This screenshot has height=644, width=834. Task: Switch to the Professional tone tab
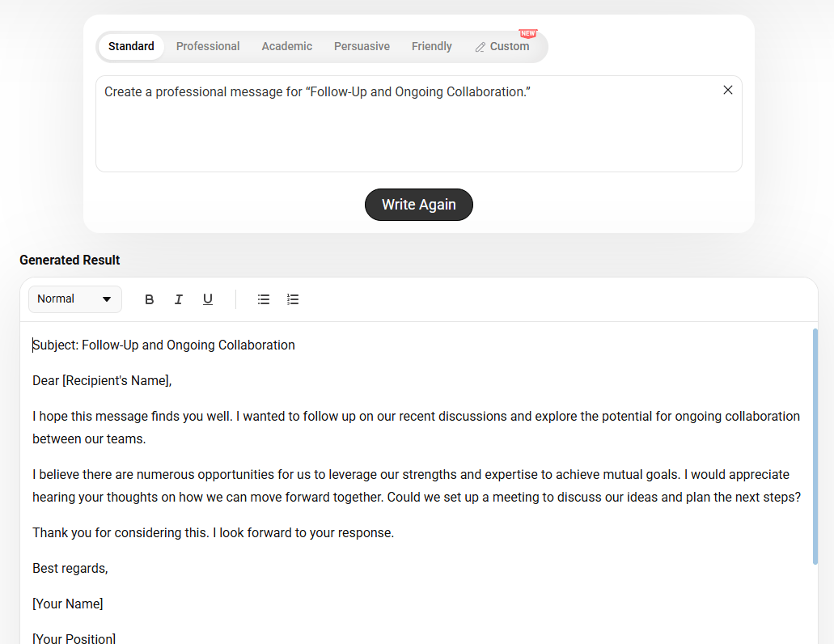pos(208,46)
